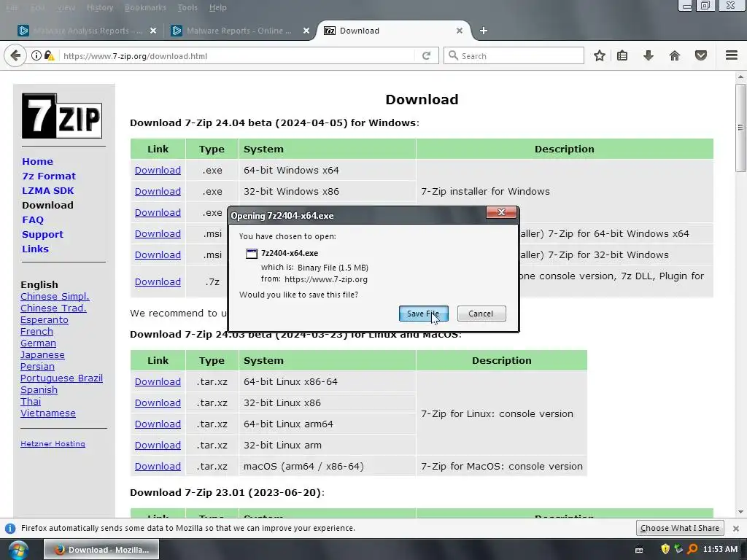Screen dimensions: 747x560
Task: Open the Home sidebar link
Action: coord(37,161)
